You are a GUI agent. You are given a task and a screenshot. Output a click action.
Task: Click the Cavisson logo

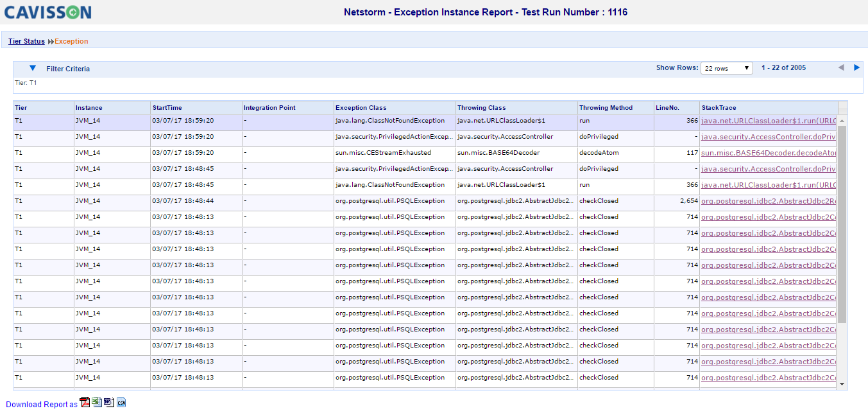48,12
